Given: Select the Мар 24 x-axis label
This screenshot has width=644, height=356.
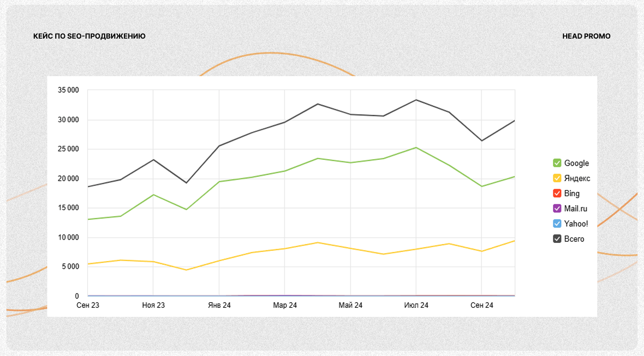Looking at the screenshot, I should click(x=284, y=306).
